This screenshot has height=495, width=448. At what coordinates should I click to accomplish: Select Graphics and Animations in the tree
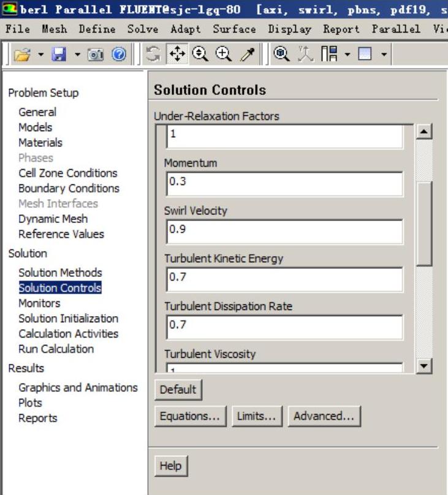click(78, 388)
